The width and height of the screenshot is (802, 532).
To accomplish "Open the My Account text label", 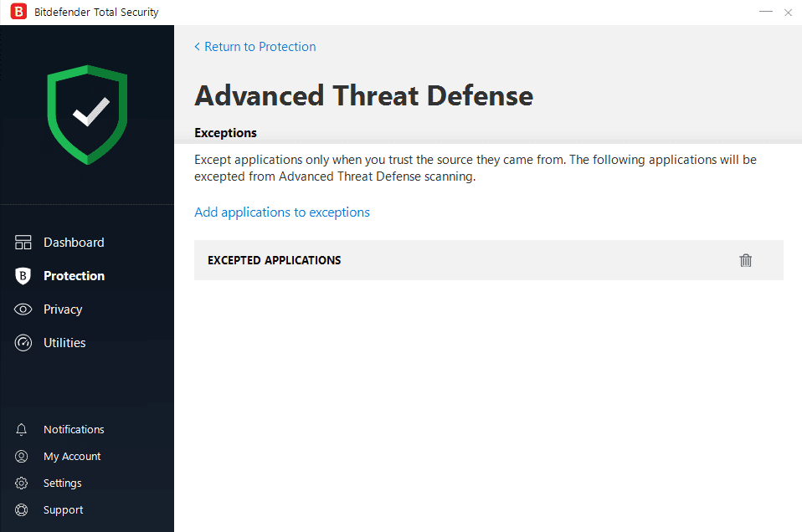I will tap(72, 457).
